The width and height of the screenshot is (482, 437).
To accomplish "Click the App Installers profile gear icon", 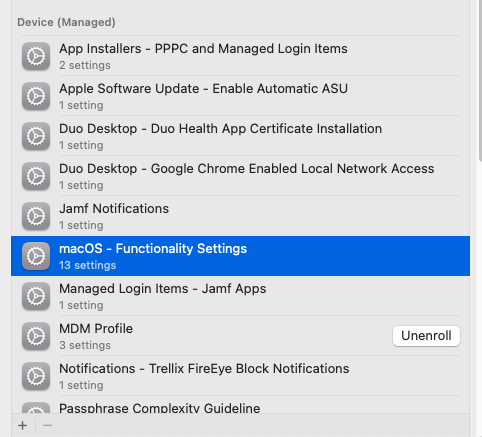I will pyautogui.click(x=36, y=56).
